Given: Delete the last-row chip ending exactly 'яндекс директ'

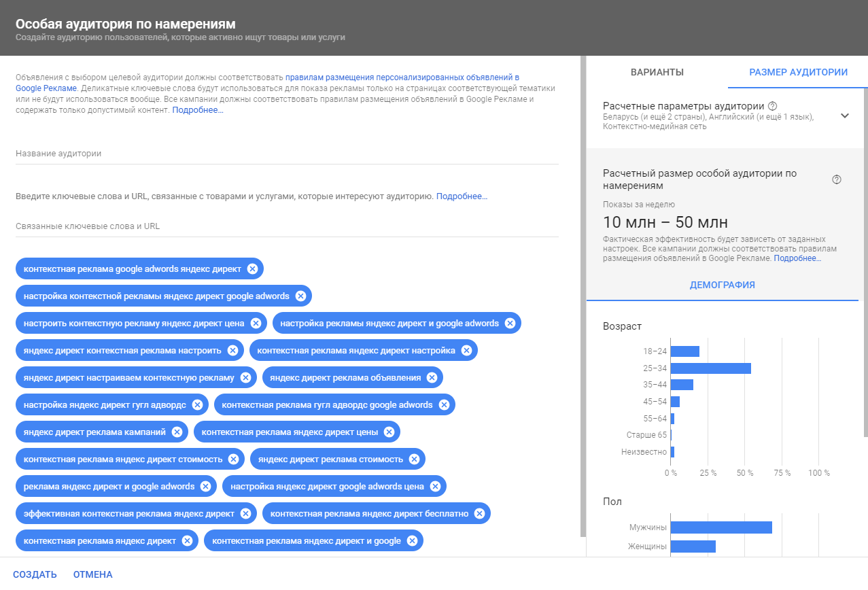Looking at the screenshot, I should 187,541.
